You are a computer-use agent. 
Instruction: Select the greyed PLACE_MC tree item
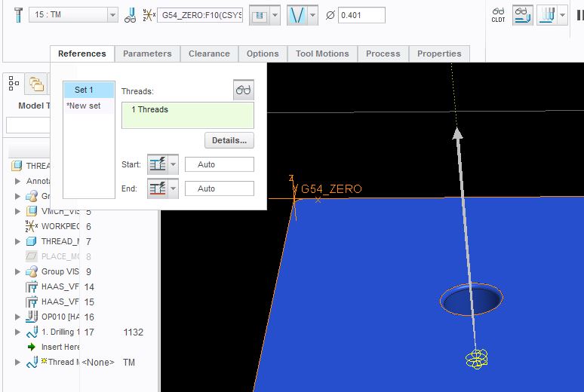(x=52, y=256)
